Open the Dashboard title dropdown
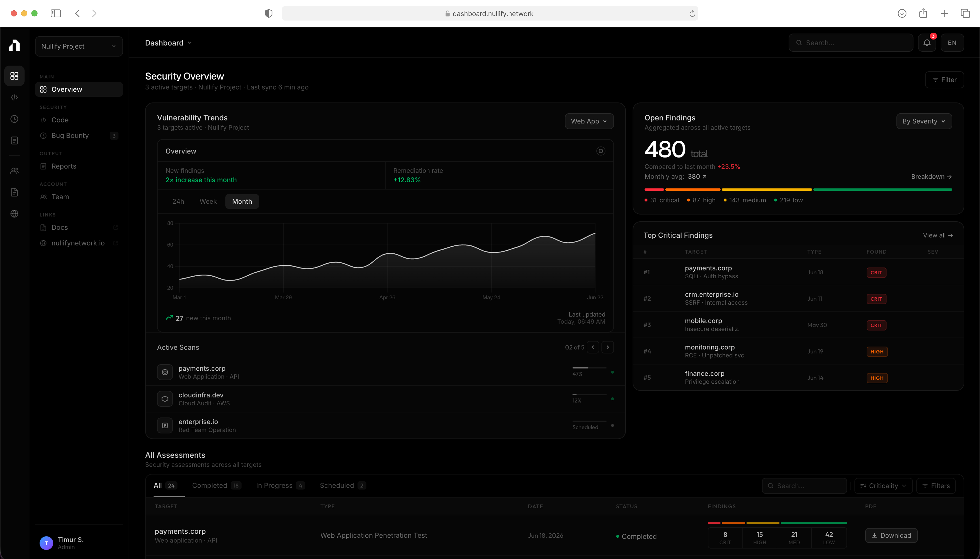The width and height of the screenshot is (980, 559). (168, 43)
